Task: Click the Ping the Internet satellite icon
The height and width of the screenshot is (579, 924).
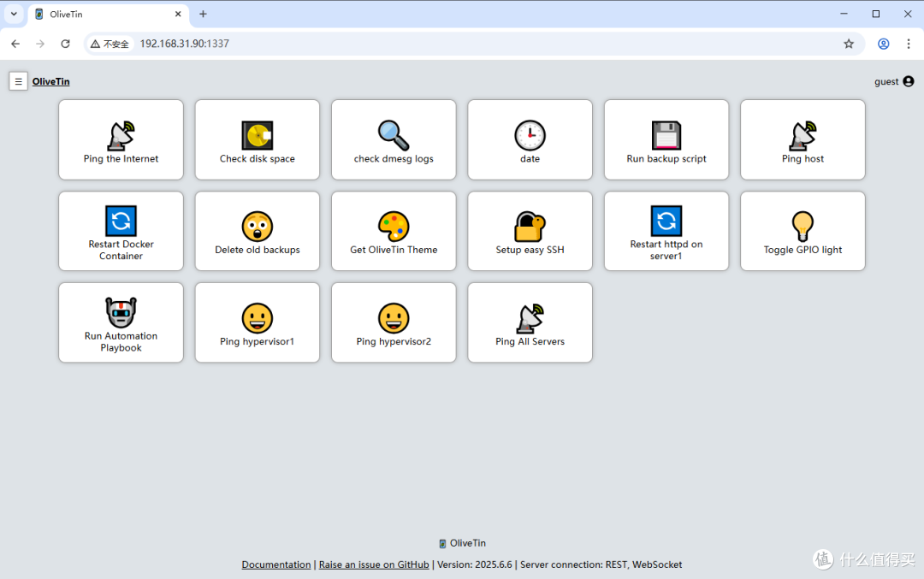Action: (121, 135)
